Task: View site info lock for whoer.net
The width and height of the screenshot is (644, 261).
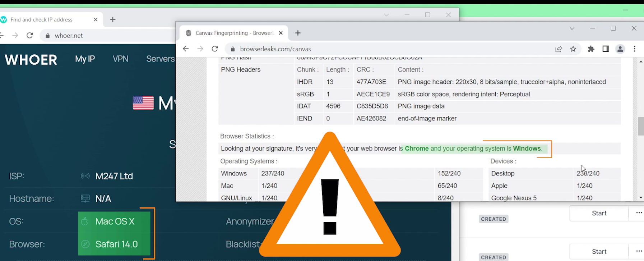Action: click(x=47, y=36)
